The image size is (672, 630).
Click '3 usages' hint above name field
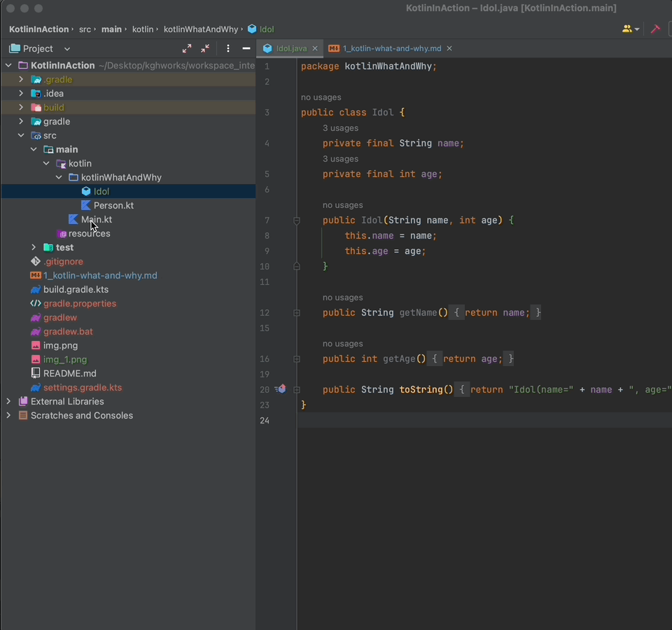pyautogui.click(x=340, y=128)
